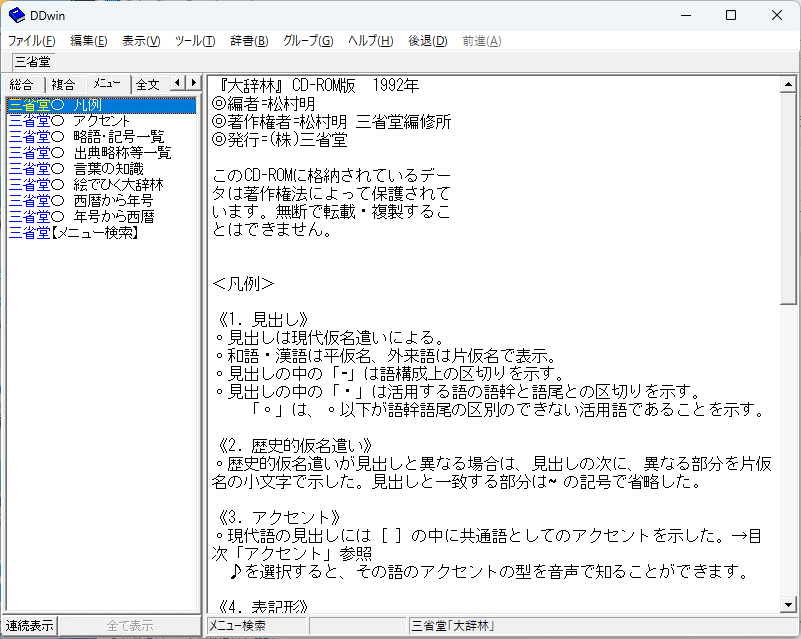Click the scroll-up arrow of the text pane
Image resolution: width=801 pixels, height=639 pixels.
click(788, 84)
